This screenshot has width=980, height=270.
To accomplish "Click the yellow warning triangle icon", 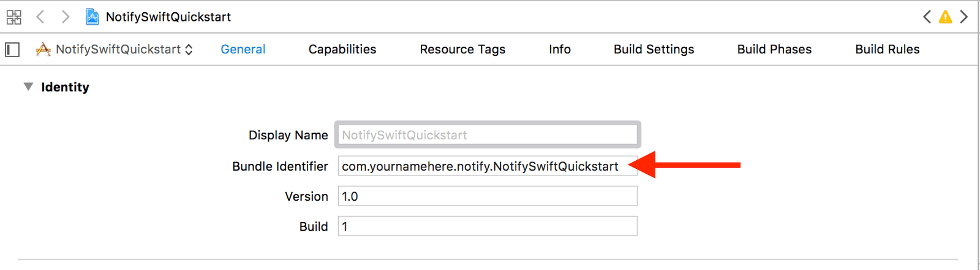I will tap(946, 17).
